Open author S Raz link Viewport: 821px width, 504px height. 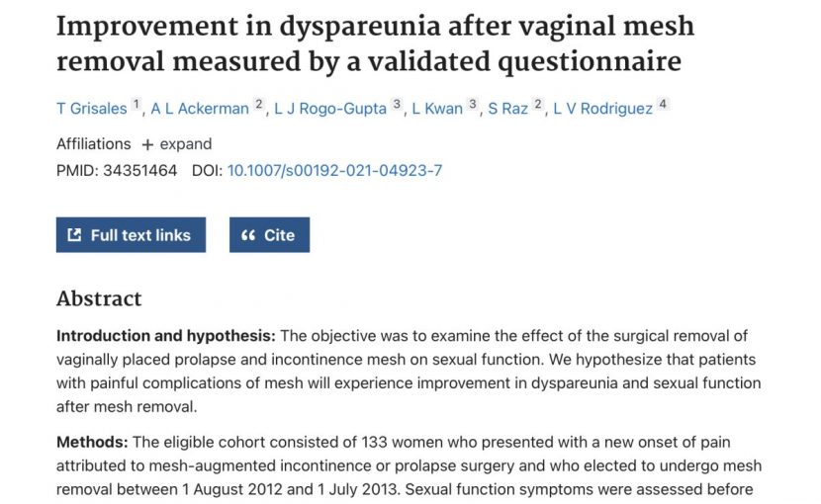[x=507, y=109]
